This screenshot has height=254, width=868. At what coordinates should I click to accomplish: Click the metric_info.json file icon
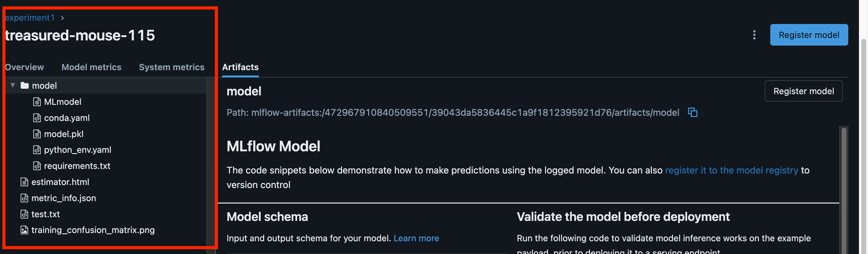(24, 198)
